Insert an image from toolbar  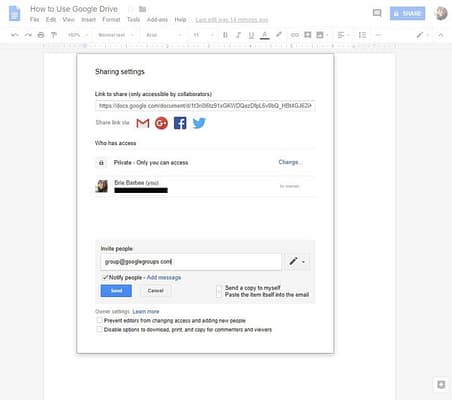pyautogui.click(x=321, y=35)
